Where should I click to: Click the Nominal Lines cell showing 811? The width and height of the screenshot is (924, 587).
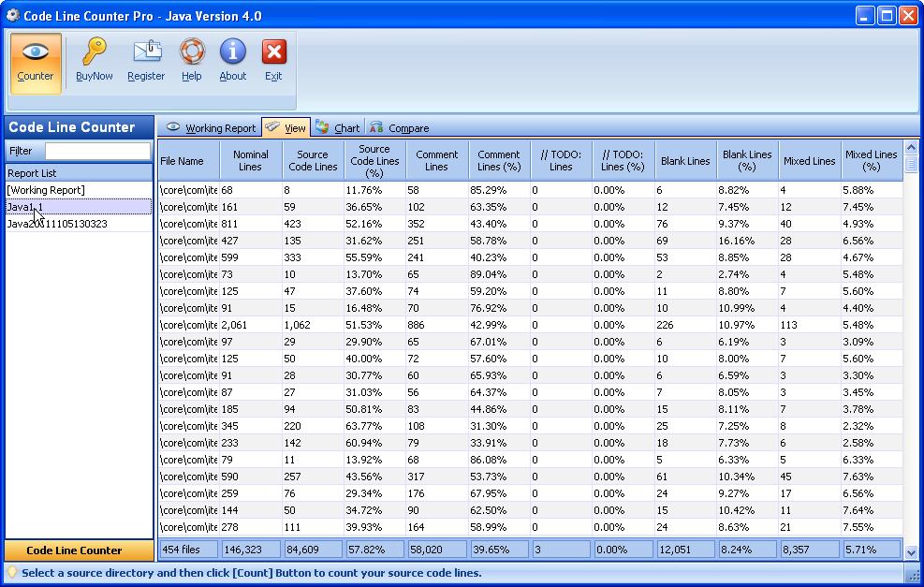click(251, 224)
